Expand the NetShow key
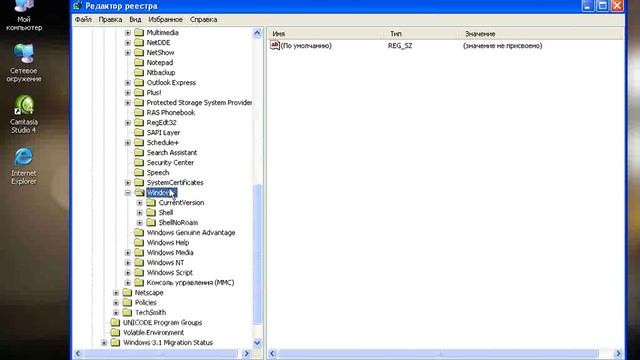This screenshot has width=640, height=360. pos(128,53)
